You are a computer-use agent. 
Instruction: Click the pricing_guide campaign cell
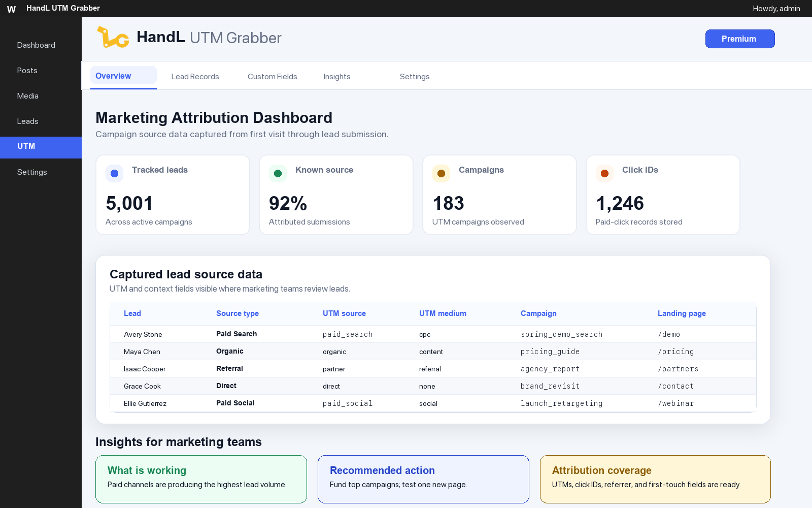pos(550,352)
